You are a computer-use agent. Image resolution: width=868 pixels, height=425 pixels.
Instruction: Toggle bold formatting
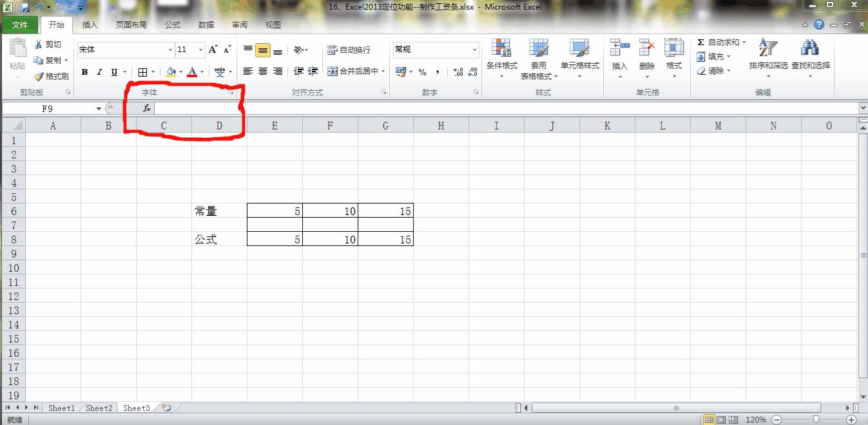point(84,72)
